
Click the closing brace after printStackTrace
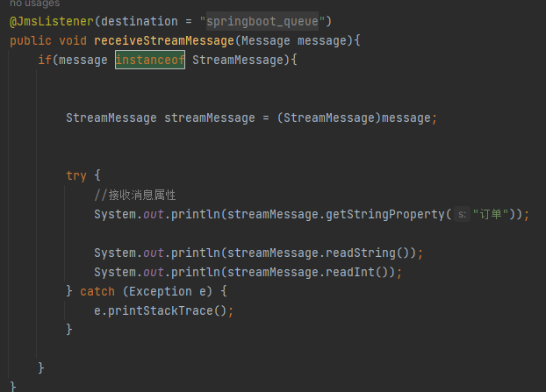pos(69,330)
